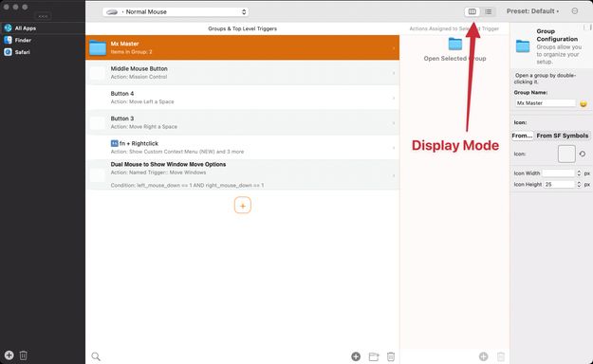Open the Normal Mouse trigger type dropdown

(176, 11)
